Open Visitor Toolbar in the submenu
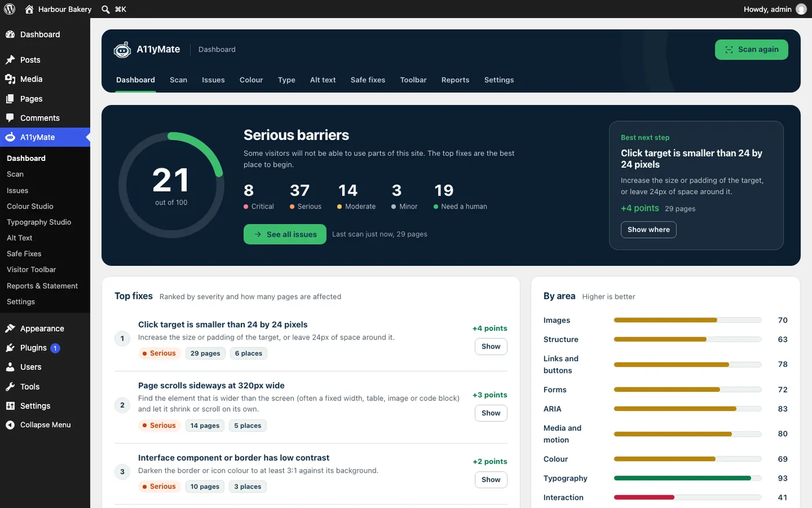Image resolution: width=812 pixels, height=508 pixels. point(31,269)
